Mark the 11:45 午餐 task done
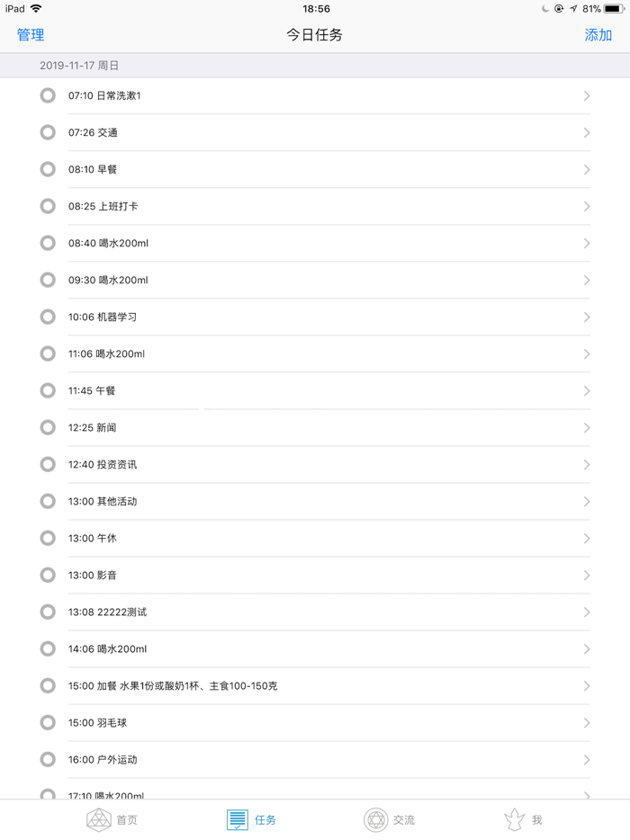Viewport: 630px width, 840px height. [48, 390]
